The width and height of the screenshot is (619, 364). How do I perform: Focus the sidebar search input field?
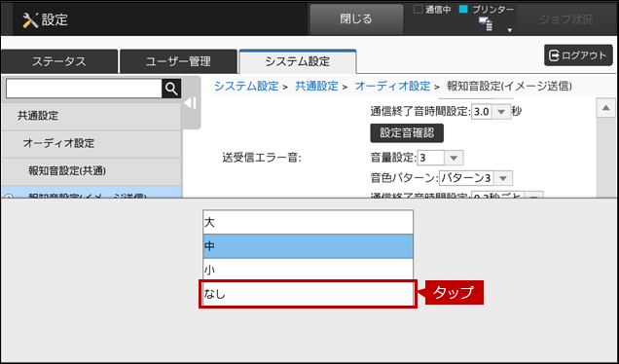pos(84,89)
